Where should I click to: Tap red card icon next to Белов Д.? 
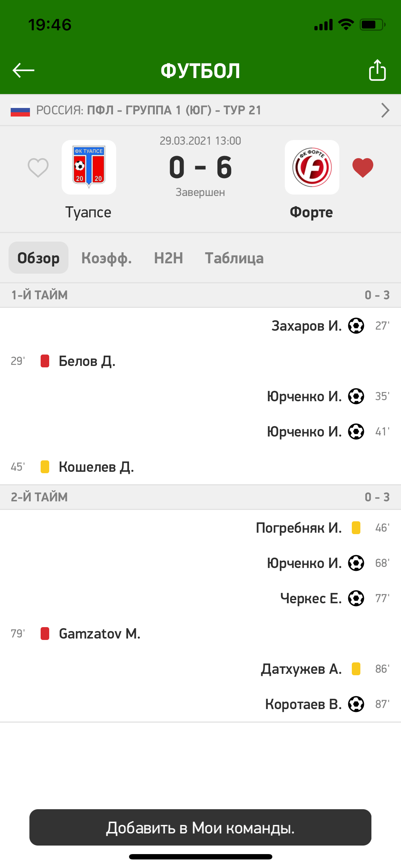pyautogui.click(x=45, y=361)
